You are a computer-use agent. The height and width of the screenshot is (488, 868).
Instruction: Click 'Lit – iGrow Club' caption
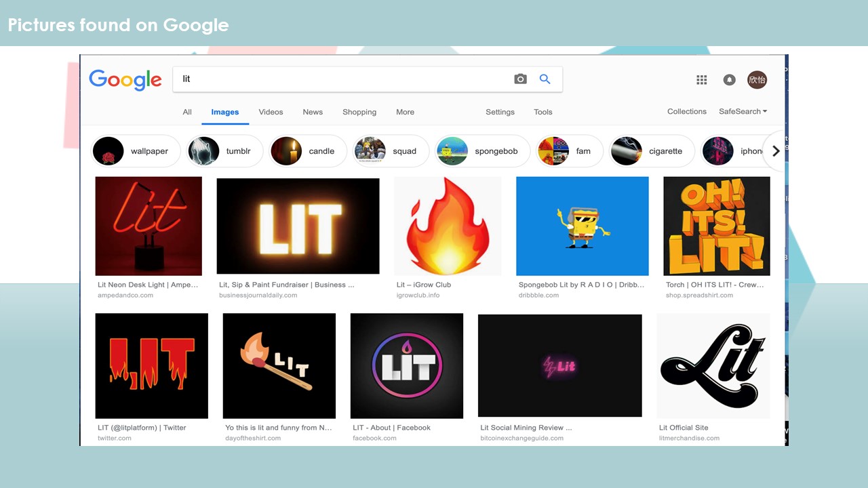click(x=424, y=285)
